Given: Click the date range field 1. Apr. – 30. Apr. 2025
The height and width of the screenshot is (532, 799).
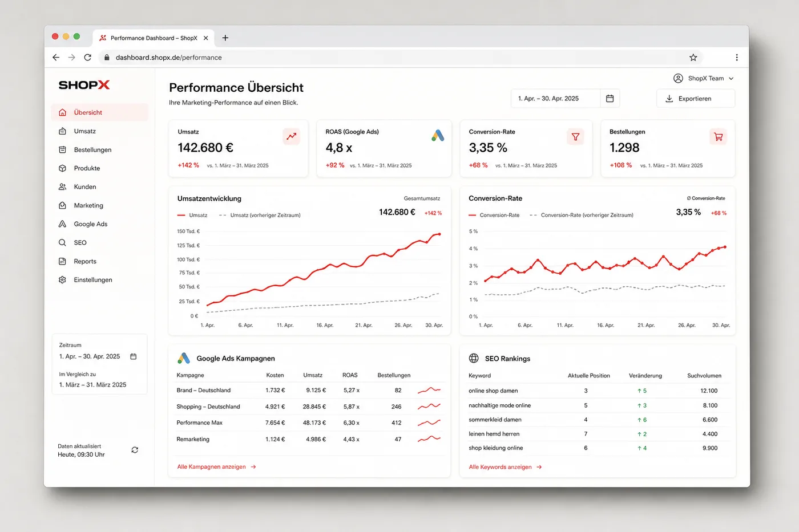Looking at the screenshot, I should click(x=555, y=99).
